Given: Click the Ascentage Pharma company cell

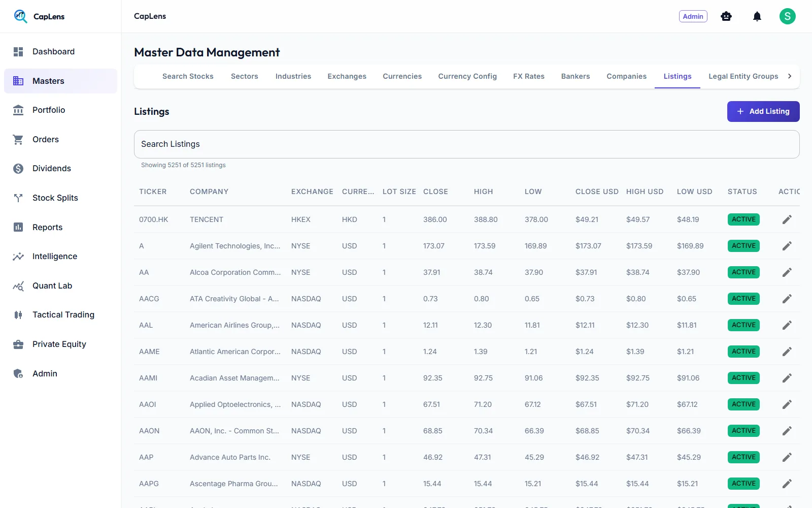Looking at the screenshot, I should coord(234,484).
